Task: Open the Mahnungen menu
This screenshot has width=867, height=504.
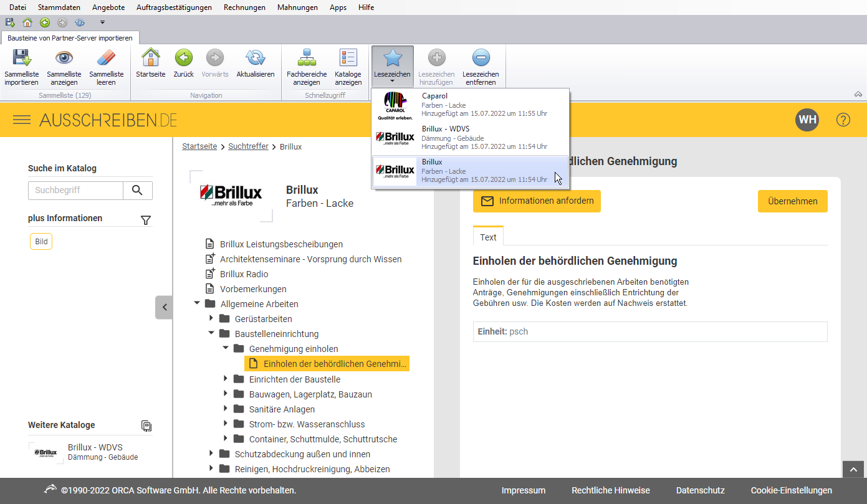Action: 297,7
